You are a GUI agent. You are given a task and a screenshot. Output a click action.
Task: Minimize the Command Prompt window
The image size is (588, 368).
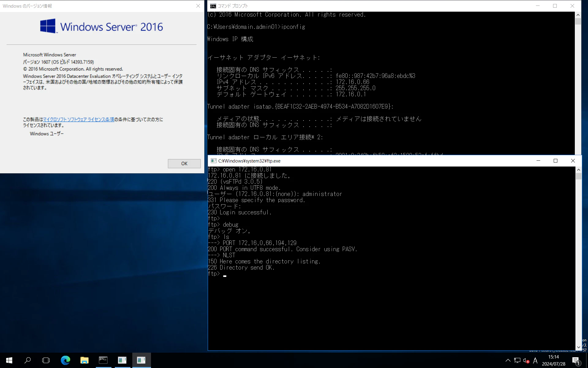coord(538,6)
